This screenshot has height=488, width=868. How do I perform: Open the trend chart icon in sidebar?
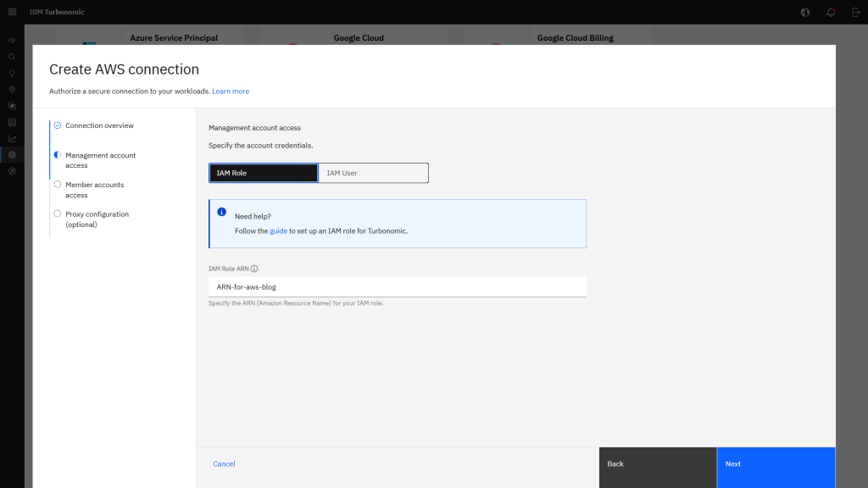(x=12, y=138)
